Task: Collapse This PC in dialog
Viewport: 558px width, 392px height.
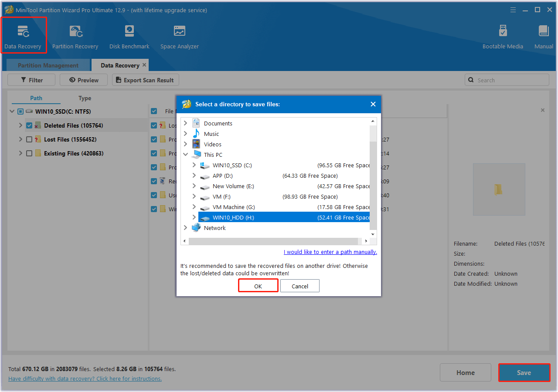Action: click(x=186, y=155)
